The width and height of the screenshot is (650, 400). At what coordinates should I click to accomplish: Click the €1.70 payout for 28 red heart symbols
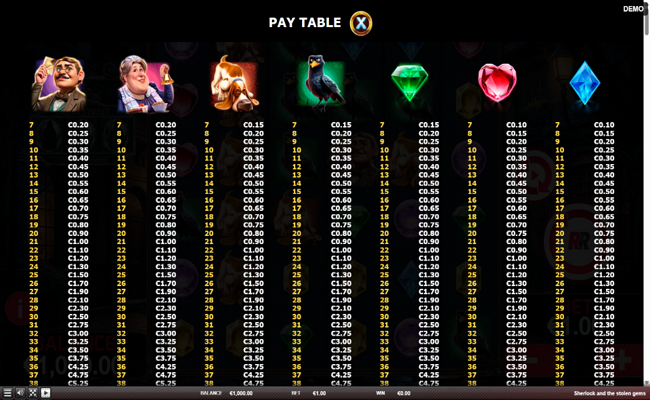pos(517,300)
